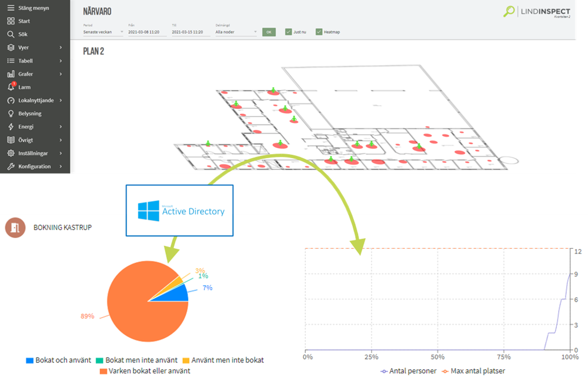588x387 pixels.
Task: Click the Stäng menyn label
Action: point(34,8)
